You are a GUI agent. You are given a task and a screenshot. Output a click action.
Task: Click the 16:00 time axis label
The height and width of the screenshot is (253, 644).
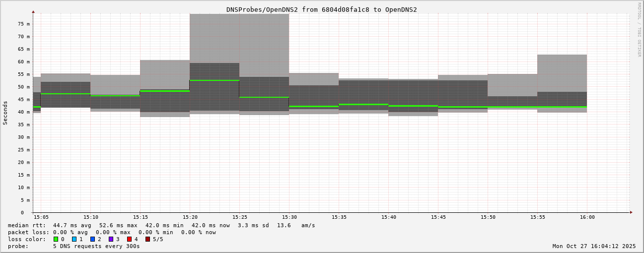tap(587, 217)
